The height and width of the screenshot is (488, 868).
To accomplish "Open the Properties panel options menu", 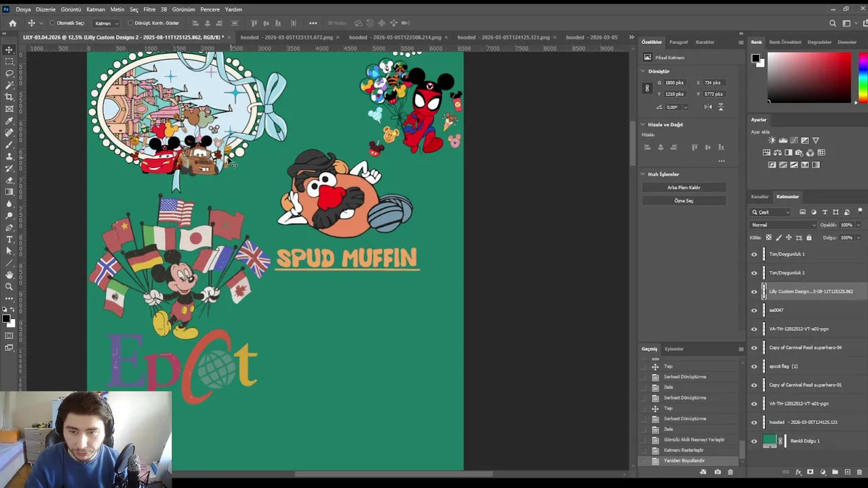I will tap(741, 42).
